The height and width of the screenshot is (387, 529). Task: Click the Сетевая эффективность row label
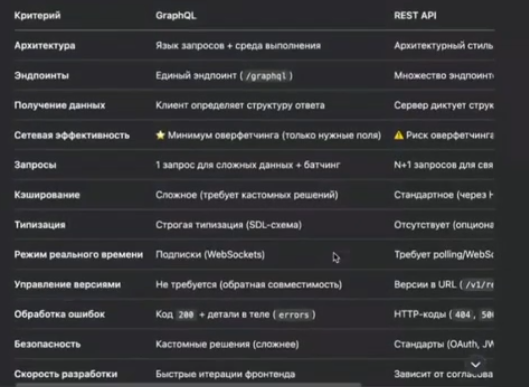tap(72, 135)
